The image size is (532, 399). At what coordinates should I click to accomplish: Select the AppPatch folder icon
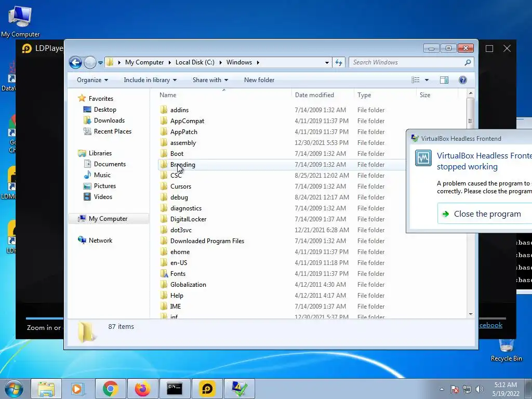point(164,131)
